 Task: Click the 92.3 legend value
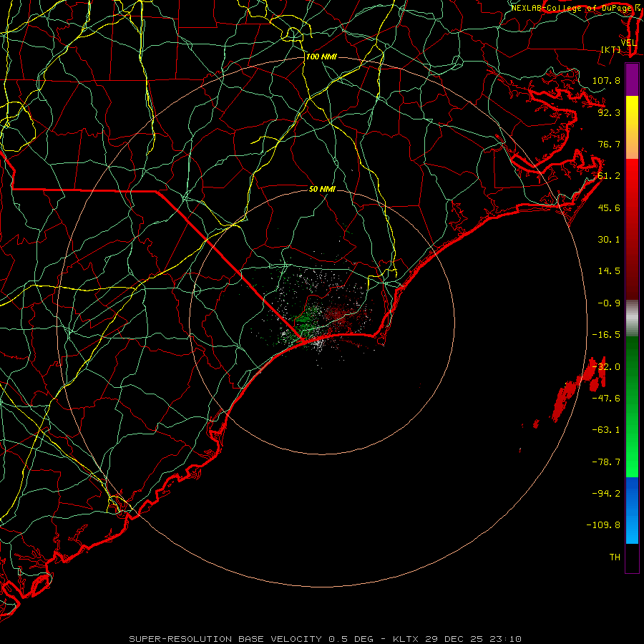(609, 112)
